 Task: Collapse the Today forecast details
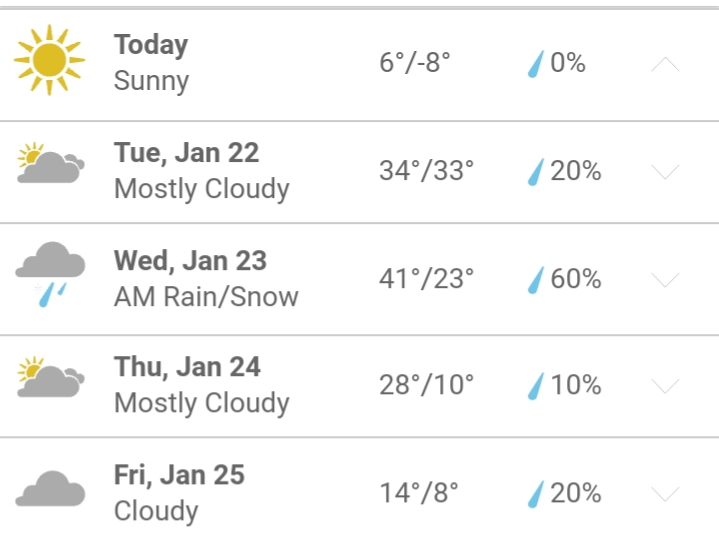point(665,65)
